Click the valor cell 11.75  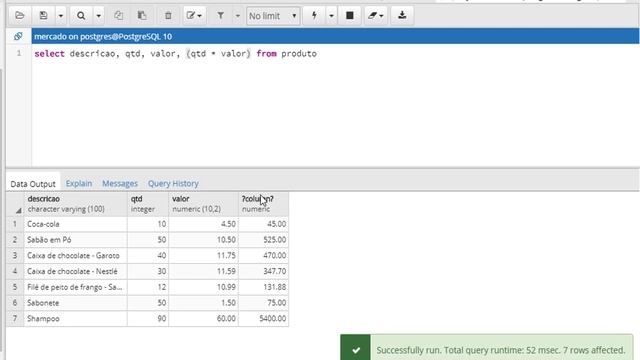(203, 256)
